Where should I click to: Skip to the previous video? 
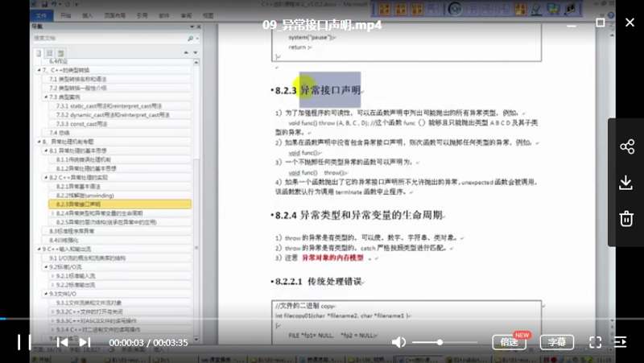[x=62, y=342]
